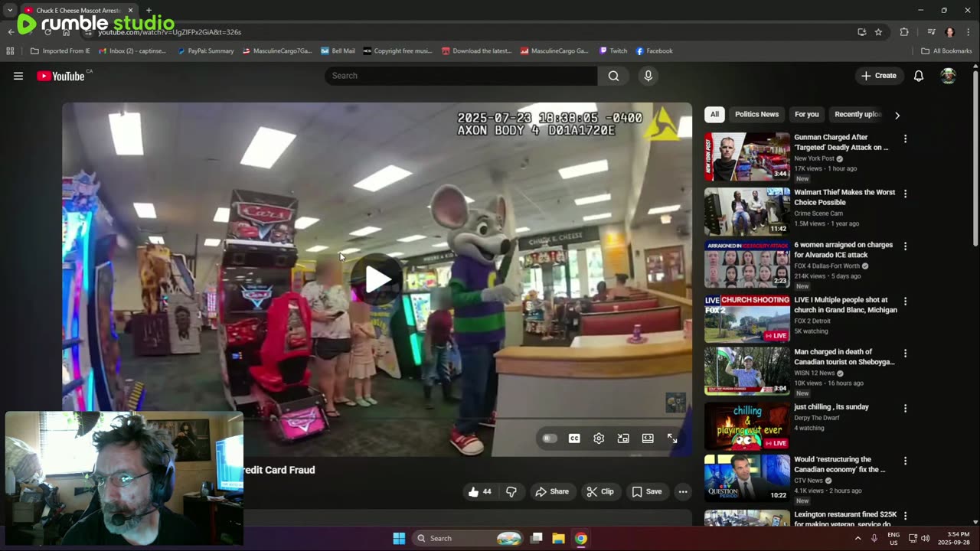Select the For you chip
Viewport: 980px width, 551px height.
point(806,114)
